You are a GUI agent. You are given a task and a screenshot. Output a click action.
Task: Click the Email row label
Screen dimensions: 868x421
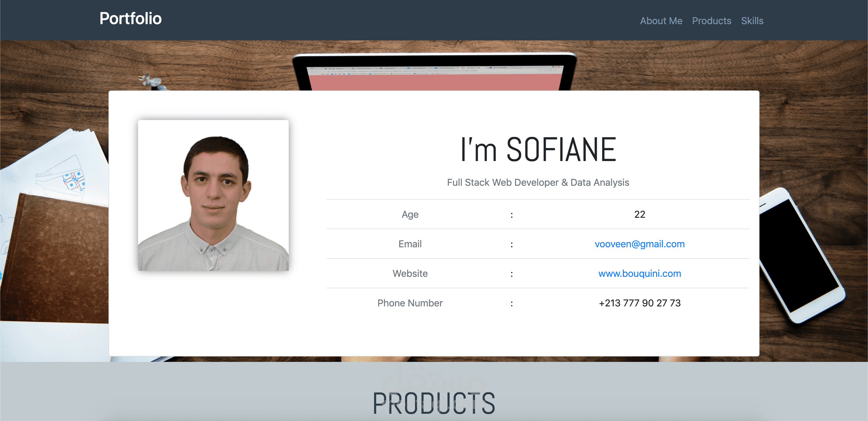point(410,244)
